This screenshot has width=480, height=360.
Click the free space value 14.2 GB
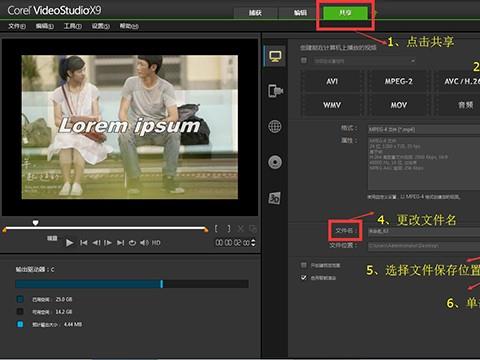(x=64, y=312)
